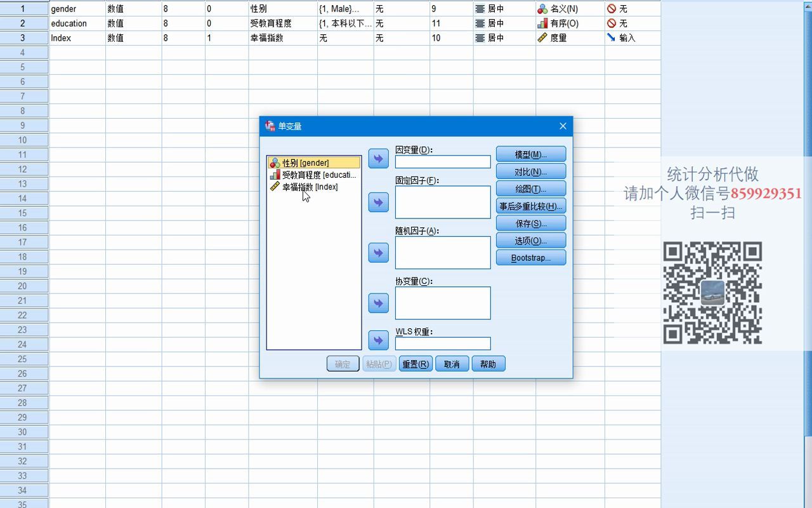The height and width of the screenshot is (508, 812).
Task: Click the 单变量 dialog title icon
Action: (x=270, y=126)
